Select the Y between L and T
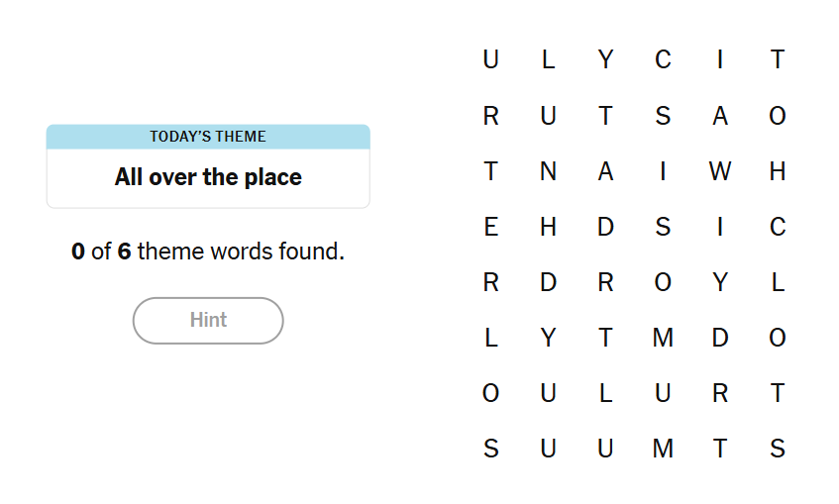839x504 pixels. pos(548,339)
